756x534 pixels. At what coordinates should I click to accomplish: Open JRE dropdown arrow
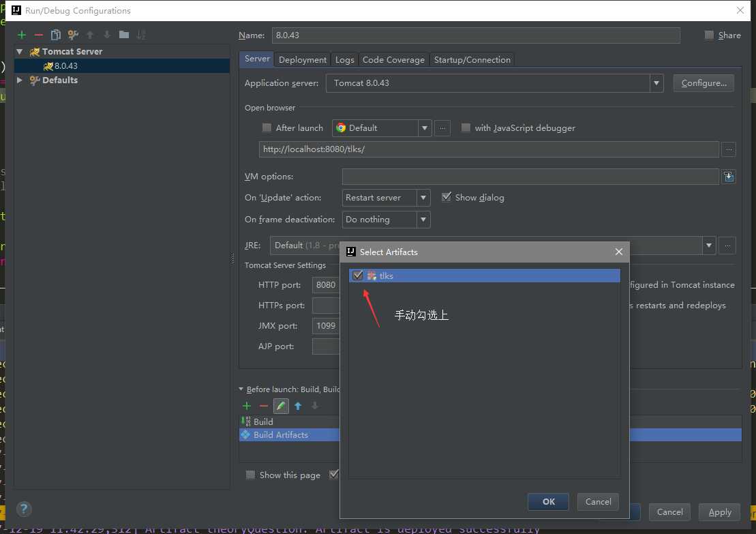pos(709,246)
